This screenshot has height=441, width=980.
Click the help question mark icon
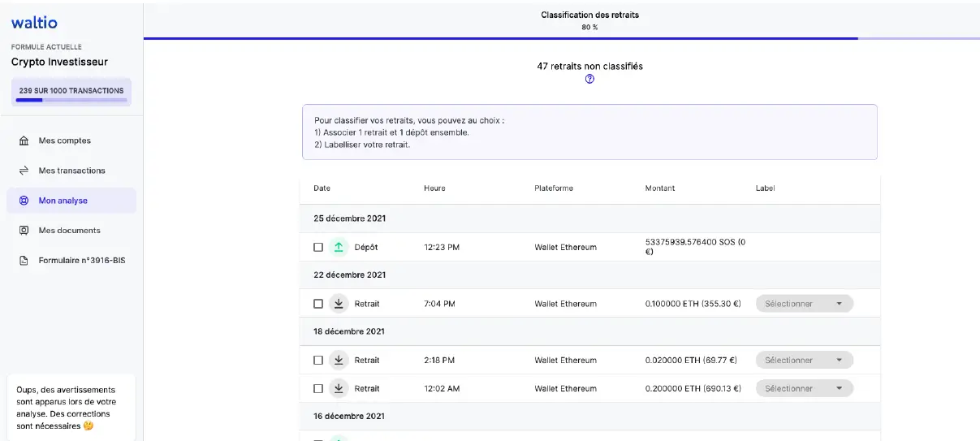click(589, 80)
